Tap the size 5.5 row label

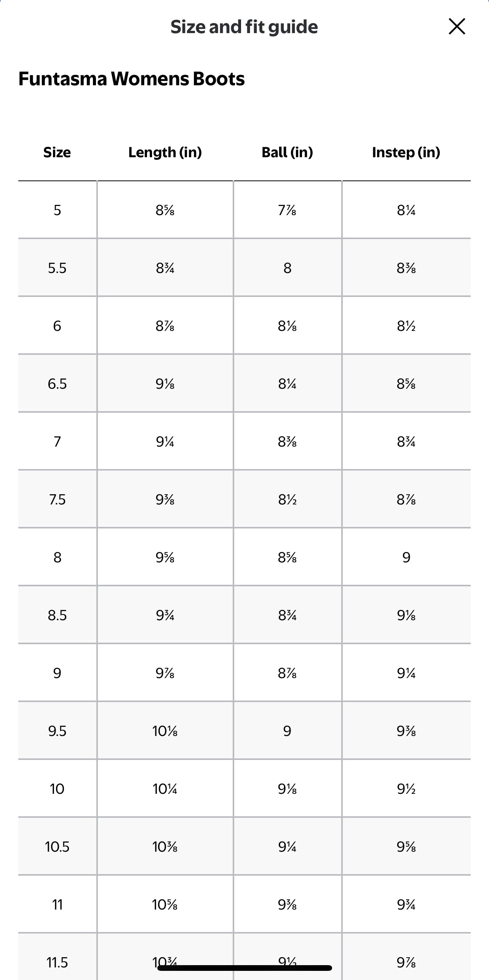click(57, 268)
